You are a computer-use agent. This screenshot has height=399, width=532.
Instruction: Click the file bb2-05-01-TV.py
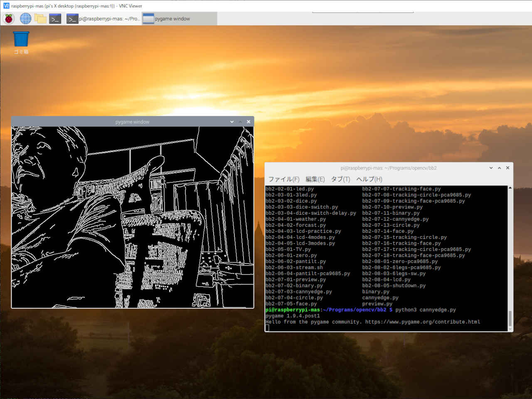click(x=288, y=249)
